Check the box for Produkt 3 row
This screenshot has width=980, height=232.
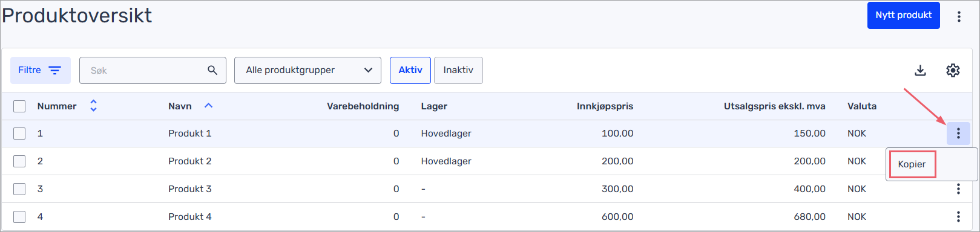click(19, 189)
